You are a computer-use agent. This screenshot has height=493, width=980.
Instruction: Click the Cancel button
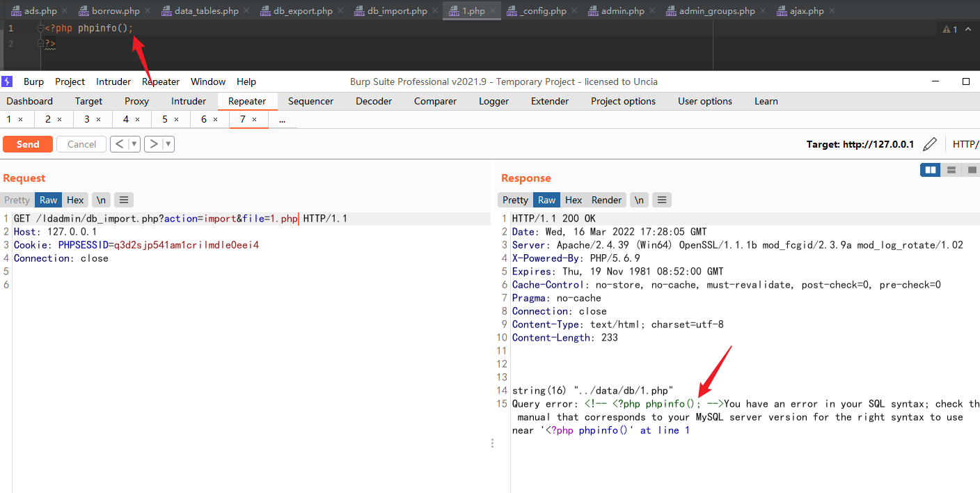tap(81, 144)
